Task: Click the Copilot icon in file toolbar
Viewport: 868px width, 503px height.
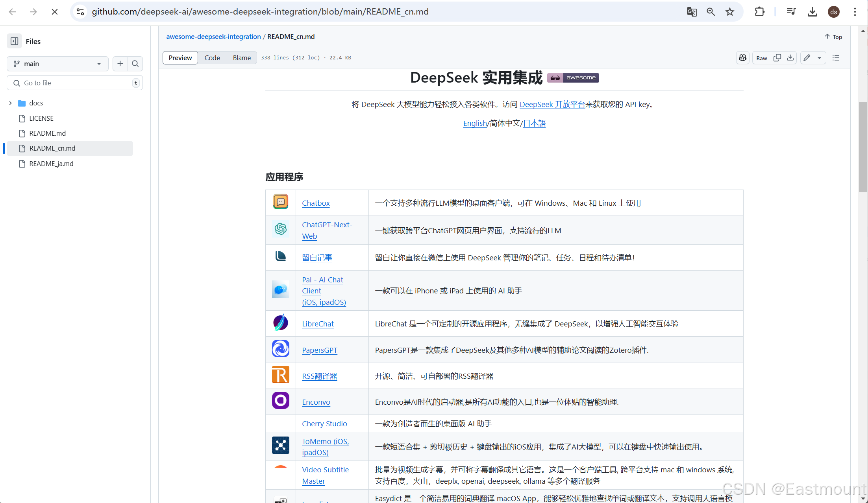Action: pyautogui.click(x=742, y=58)
